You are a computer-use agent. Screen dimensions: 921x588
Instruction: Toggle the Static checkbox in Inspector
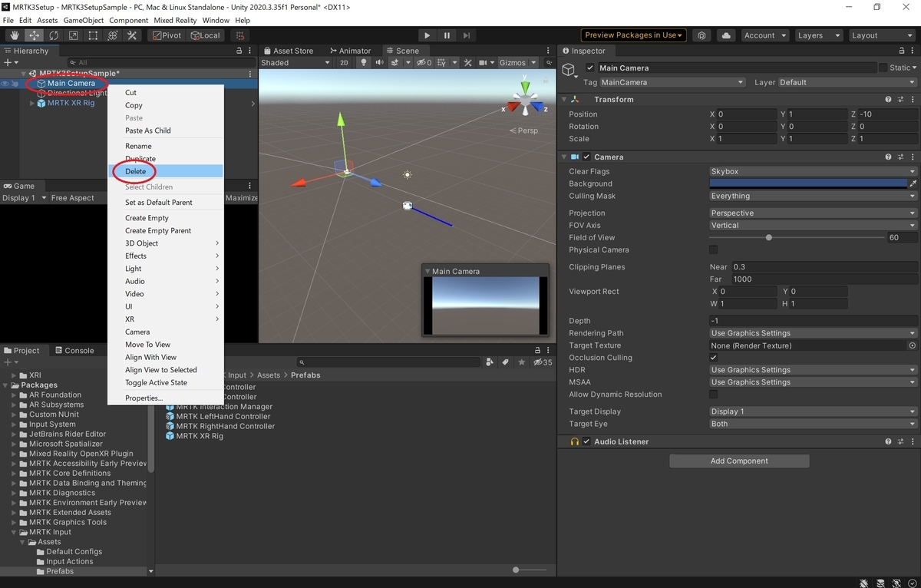883,68
